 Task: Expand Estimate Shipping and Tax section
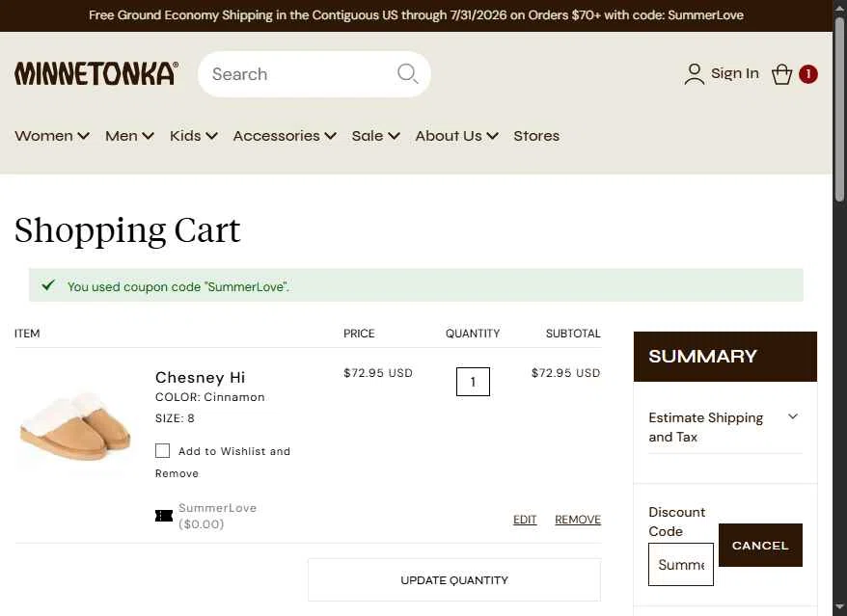(724, 427)
